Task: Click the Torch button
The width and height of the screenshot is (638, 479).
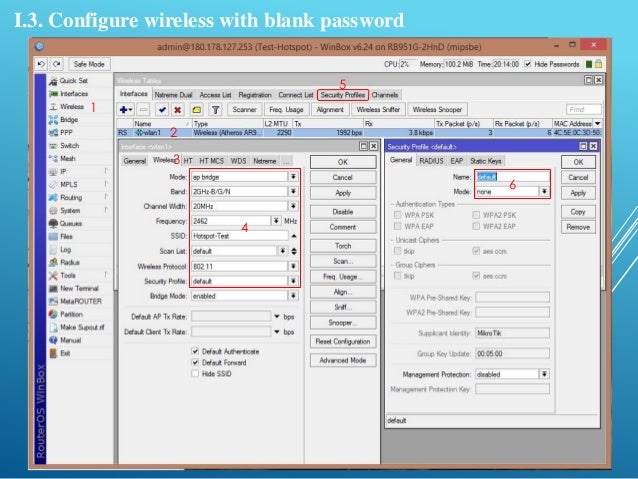Action: click(343, 246)
